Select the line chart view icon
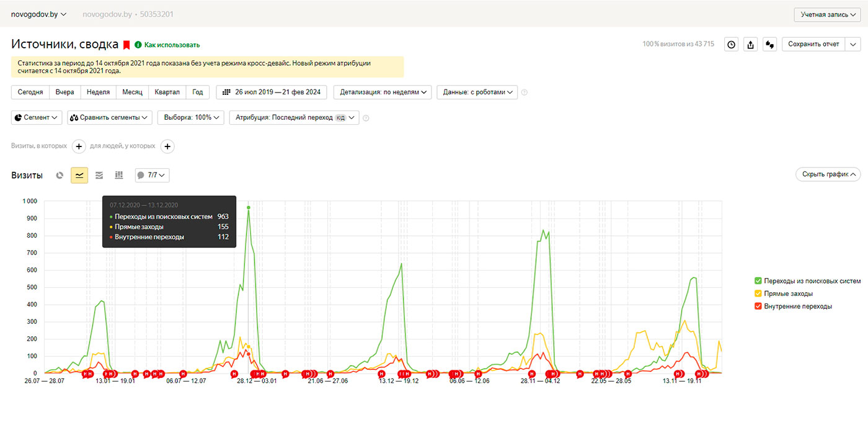Screen dimensions: 868x430 tap(79, 176)
